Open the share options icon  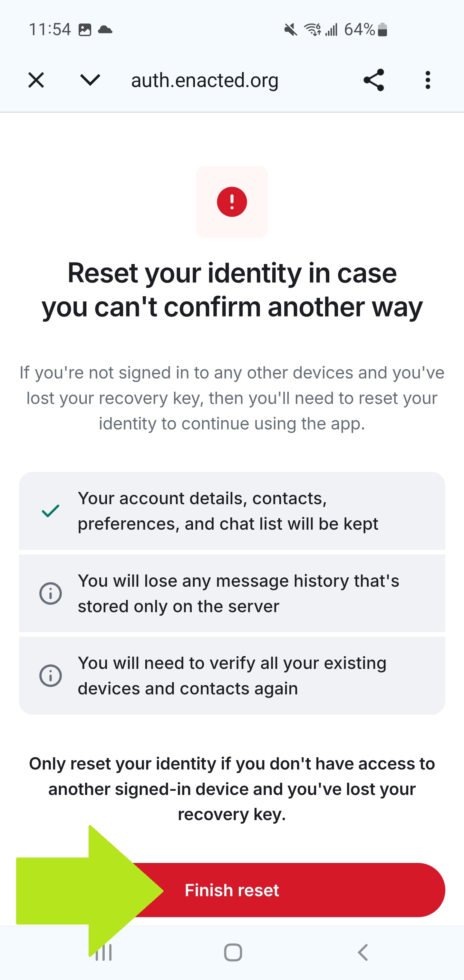click(x=373, y=80)
